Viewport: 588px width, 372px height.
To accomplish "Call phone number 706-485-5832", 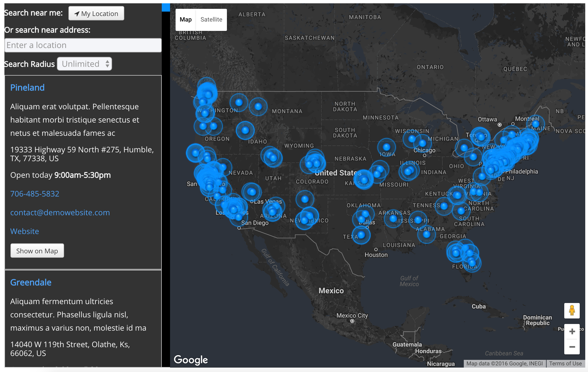I will tap(35, 194).
